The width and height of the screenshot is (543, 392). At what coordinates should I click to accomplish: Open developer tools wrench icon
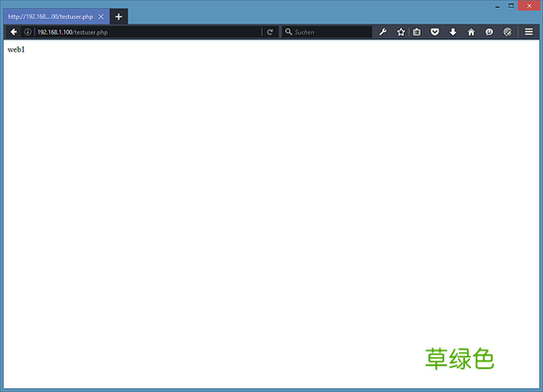pyautogui.click(x=383, y=32)
